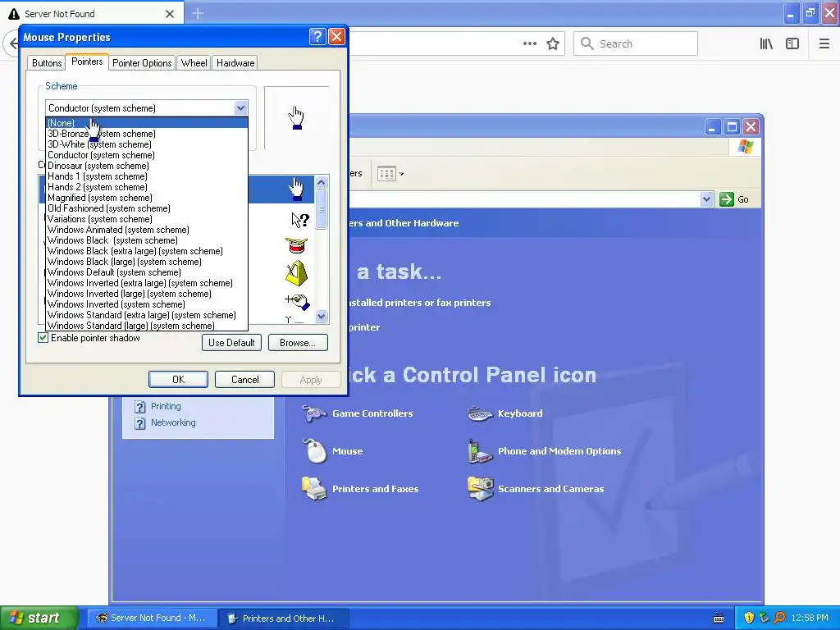The image size is (840, 630).
Task: Select Hands 1 (system scheme)
Action: tap(146, 176)
